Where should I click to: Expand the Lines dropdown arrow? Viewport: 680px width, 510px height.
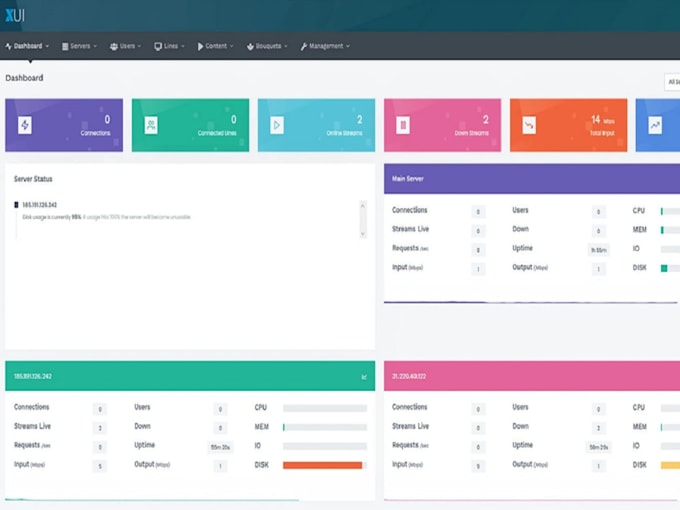[183, 46]
